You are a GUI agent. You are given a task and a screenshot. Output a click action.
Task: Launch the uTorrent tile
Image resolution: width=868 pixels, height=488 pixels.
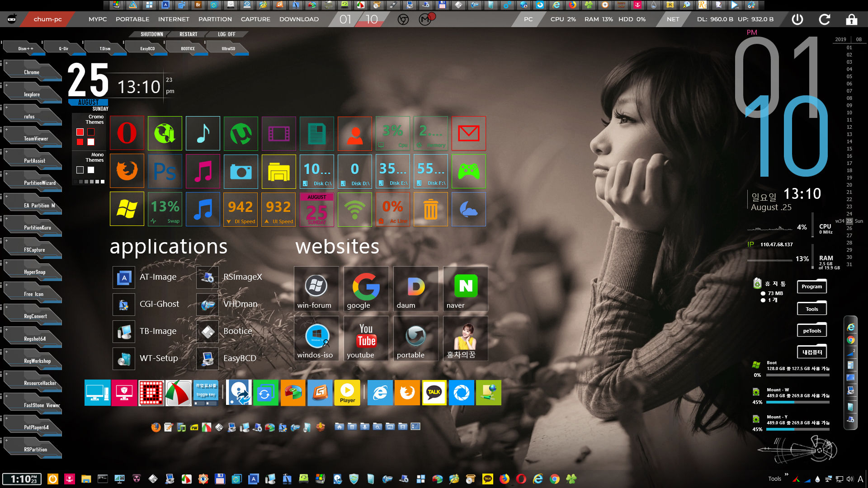(x=241, y=133)
